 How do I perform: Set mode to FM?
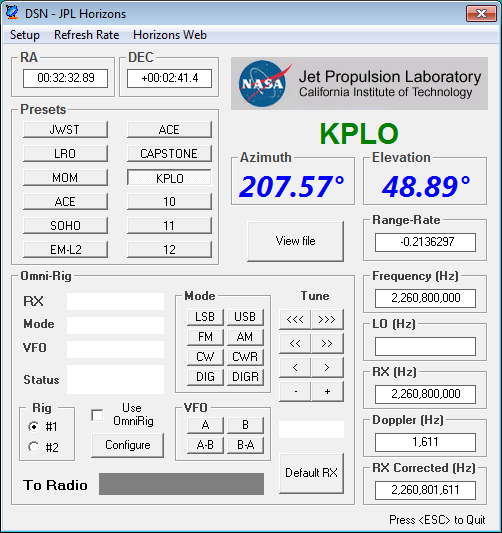[x=205, y=337]
